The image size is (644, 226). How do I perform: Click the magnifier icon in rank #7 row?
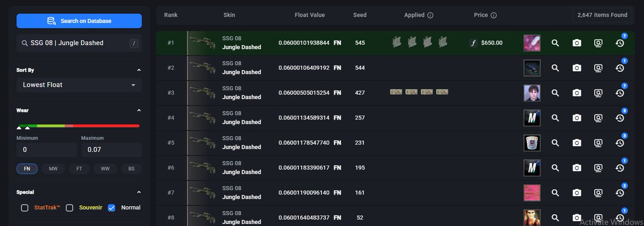(555, 193)
